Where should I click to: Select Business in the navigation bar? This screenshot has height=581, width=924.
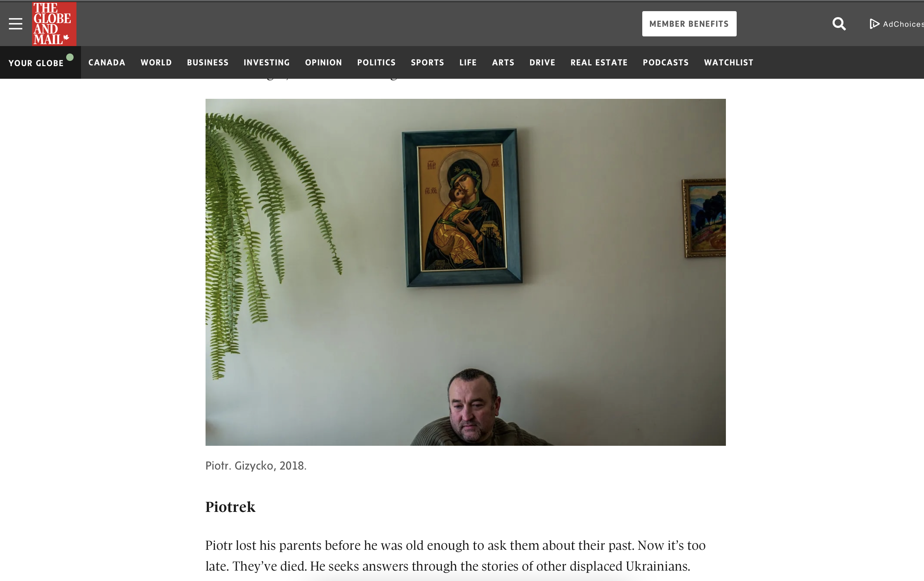[x=208, y=62]
